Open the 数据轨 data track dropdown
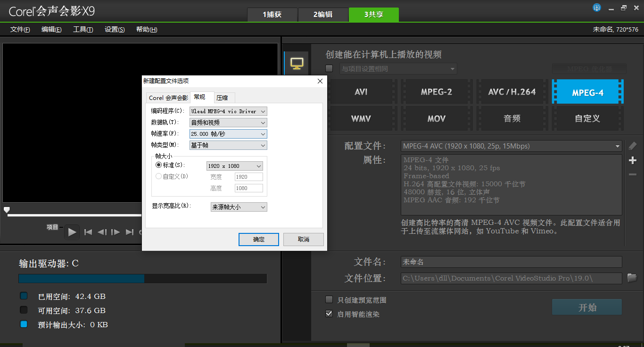Screen dimensions: 644x347 (x=228, y=123)
